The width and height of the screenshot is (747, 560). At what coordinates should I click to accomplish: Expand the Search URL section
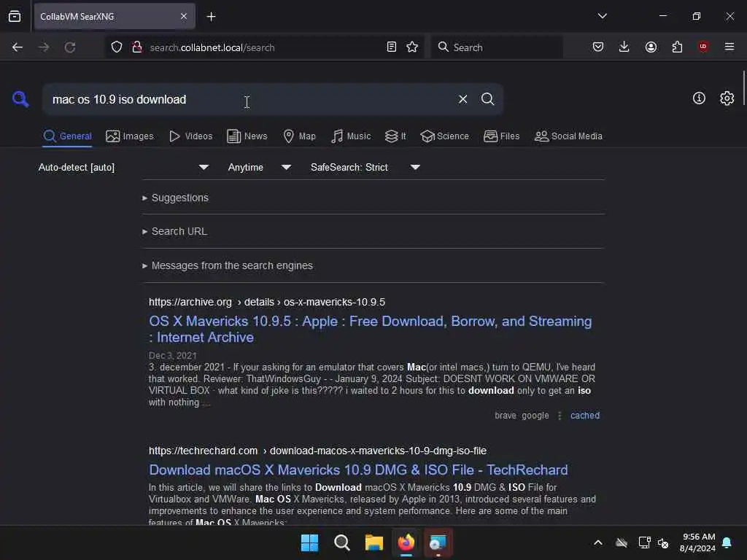coord(174,231)
